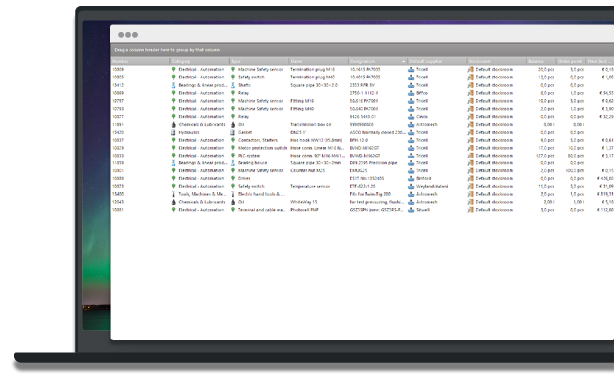Click the Bearing house type icon

233,162
